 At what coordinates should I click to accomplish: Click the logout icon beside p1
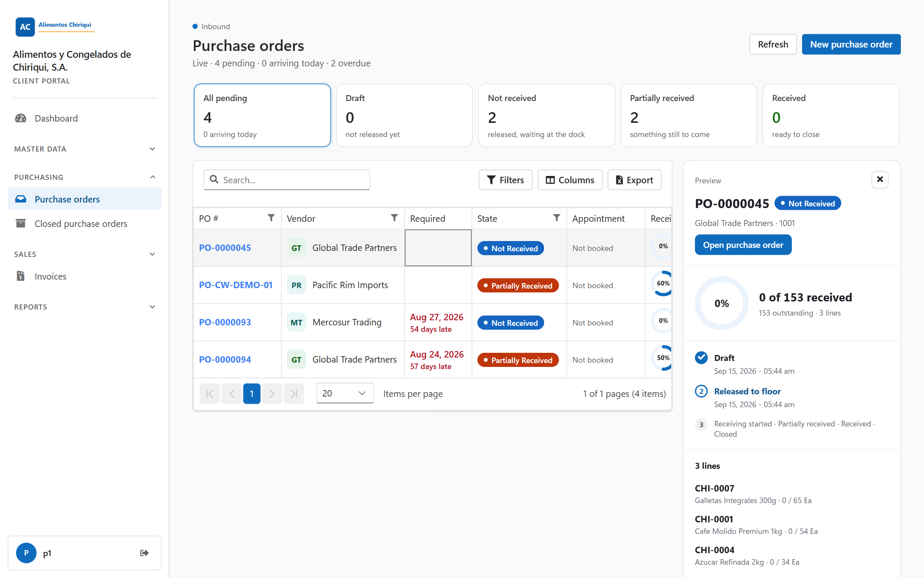tap(144, 553)
